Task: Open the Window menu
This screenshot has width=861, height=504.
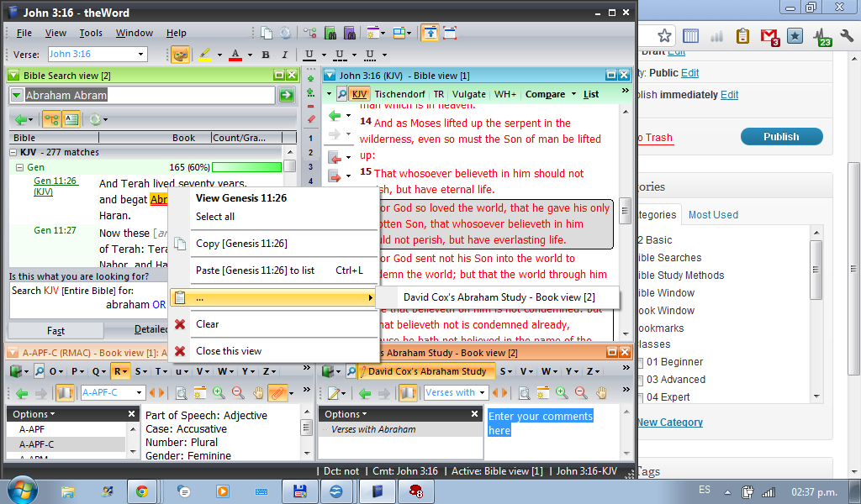Action: (134, 33)
